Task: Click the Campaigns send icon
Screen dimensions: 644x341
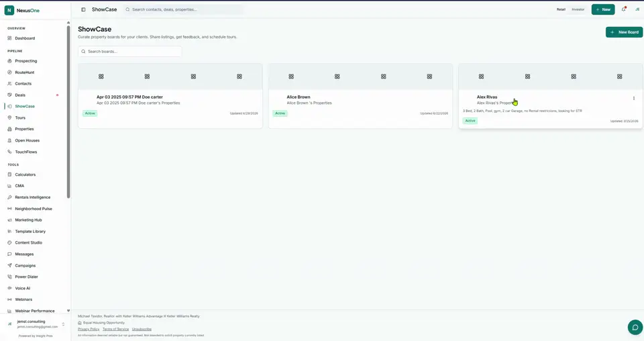Action: tap(9, 265)
